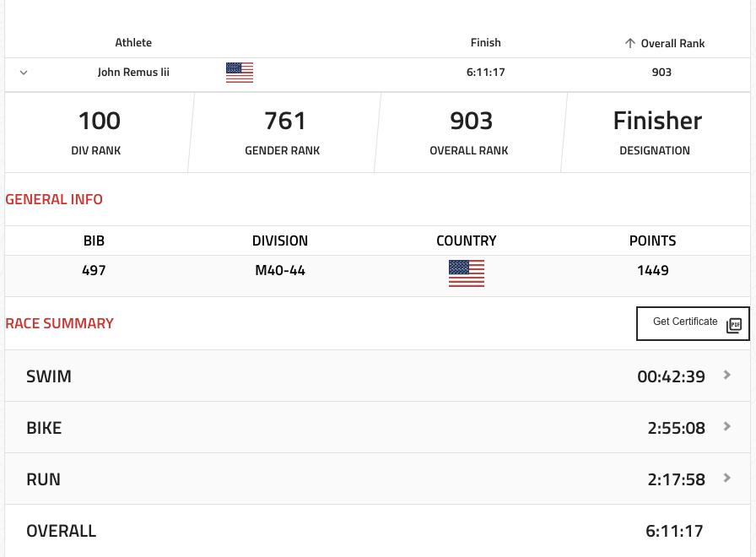Image resolution: width=756 pixels, height=557 pixels.
Task: Click the RUN time 2:17:58
Action: pos(676,479)
